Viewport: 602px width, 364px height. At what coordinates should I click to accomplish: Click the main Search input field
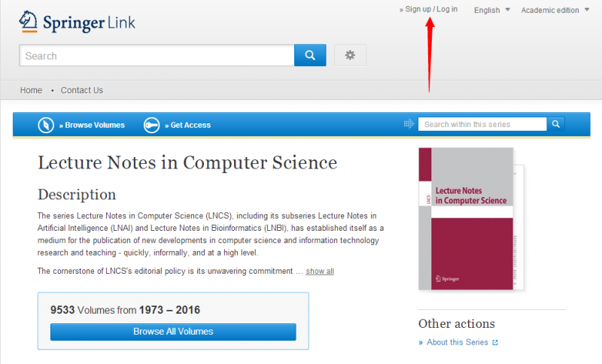pyautogui.click(x=157, y=56)
